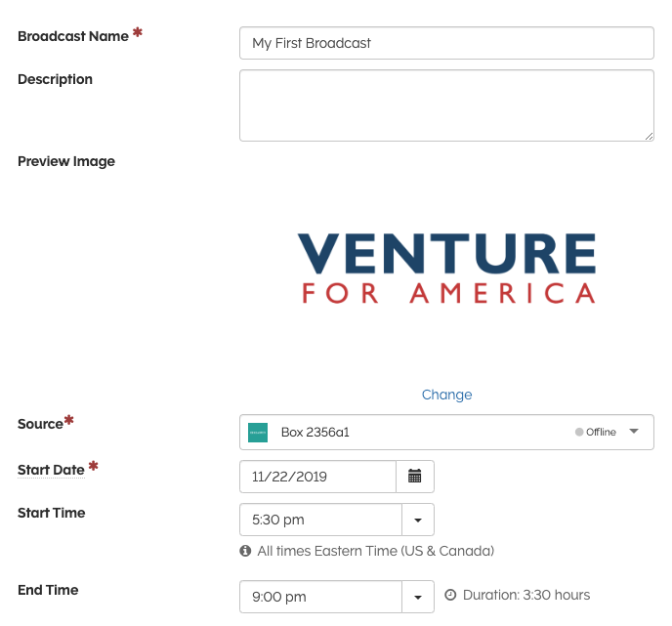Click the info icon beside the Eastern Time note
672x626 pixels.
[x=245, y=551]
